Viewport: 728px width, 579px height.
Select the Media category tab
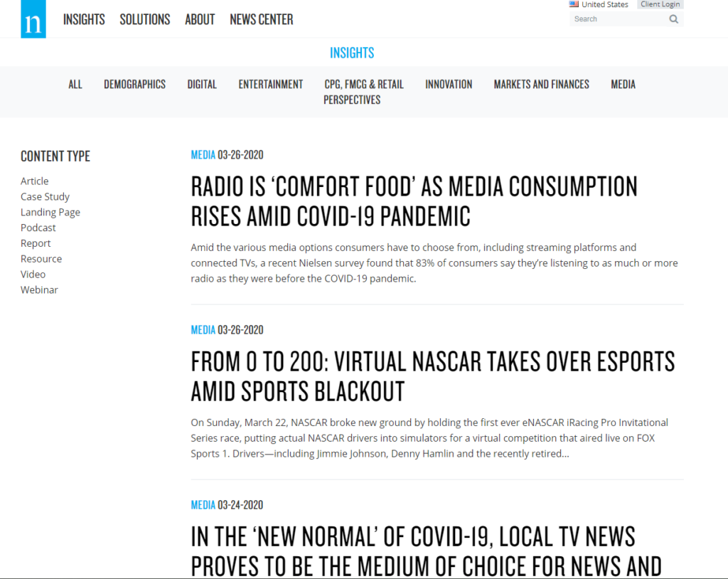click(x=623, y=84)
